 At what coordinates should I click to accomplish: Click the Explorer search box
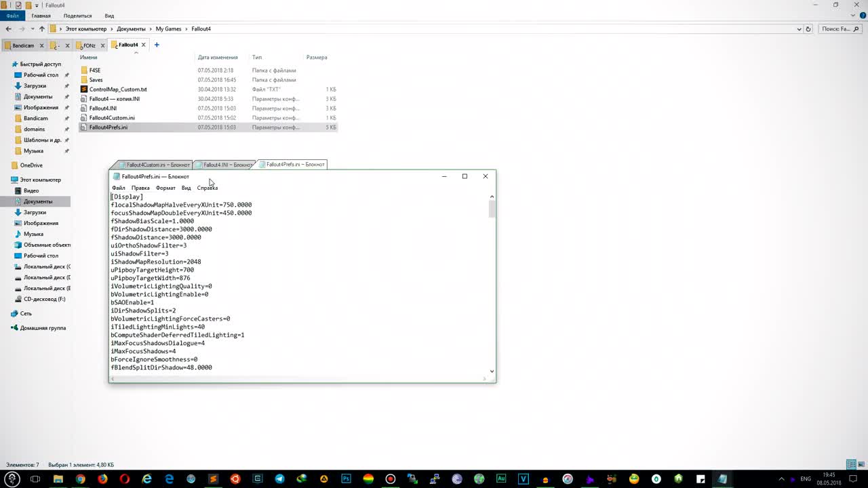(839, 29)
